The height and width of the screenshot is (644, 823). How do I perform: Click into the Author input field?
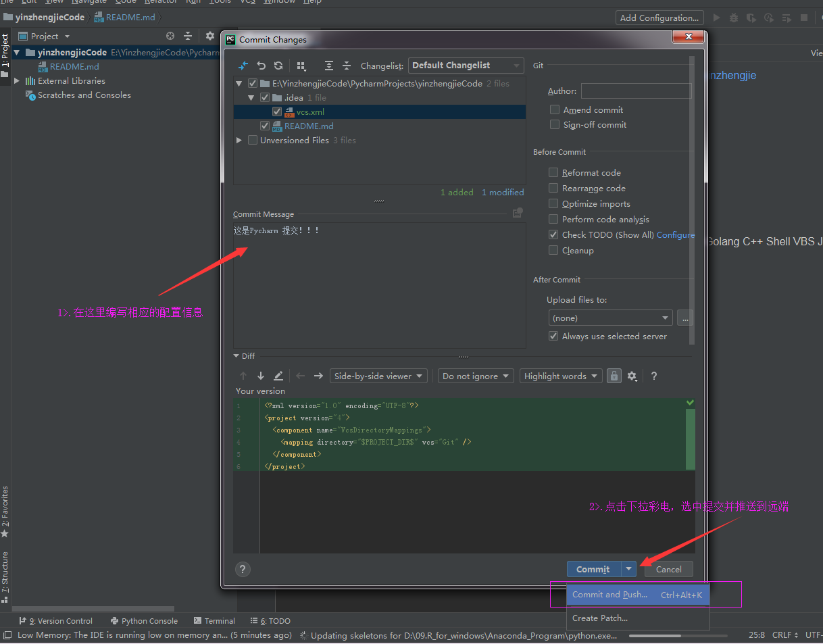[636, 91]
